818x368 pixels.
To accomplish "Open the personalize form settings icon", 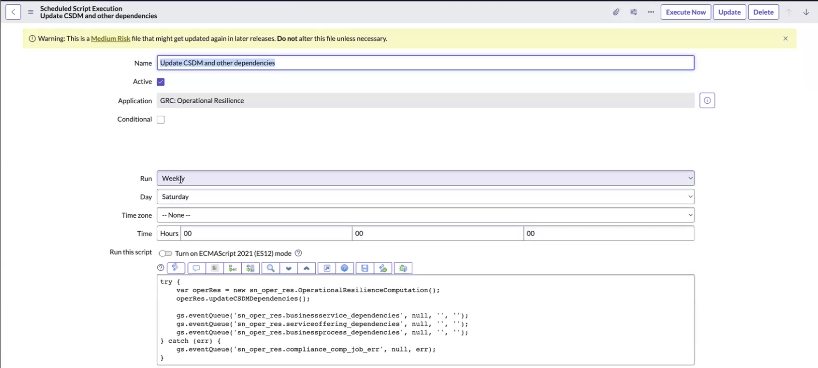I will [x=633, y=12].
